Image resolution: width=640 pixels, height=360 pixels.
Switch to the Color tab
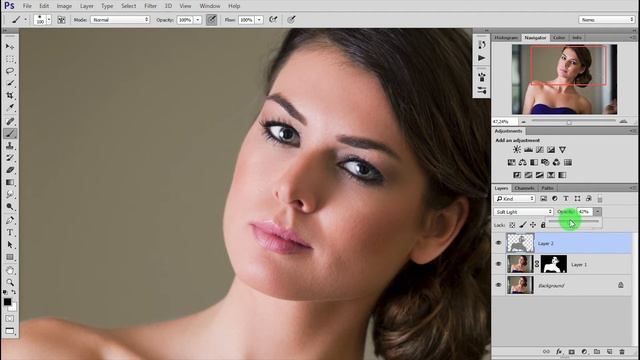click(x=559, y=38)
